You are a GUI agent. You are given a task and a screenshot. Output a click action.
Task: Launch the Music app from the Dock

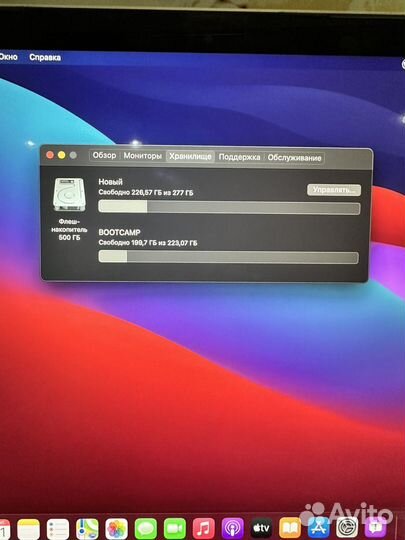pos(204,529)
